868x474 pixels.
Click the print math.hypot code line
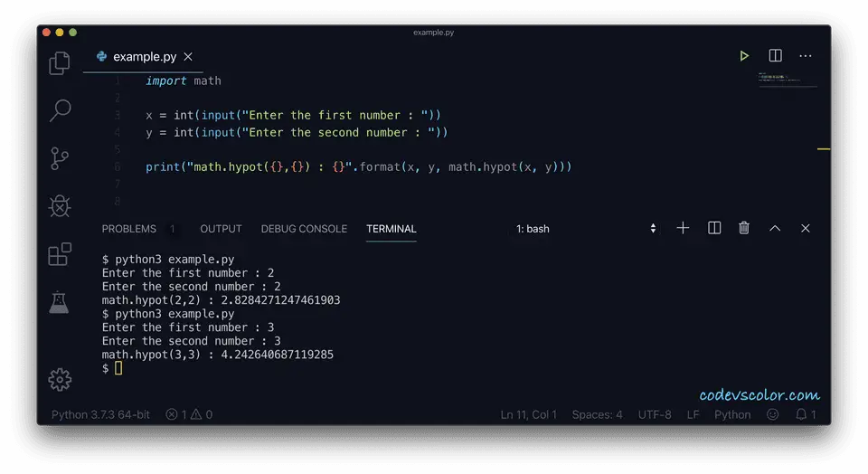(x=359, y=166)
